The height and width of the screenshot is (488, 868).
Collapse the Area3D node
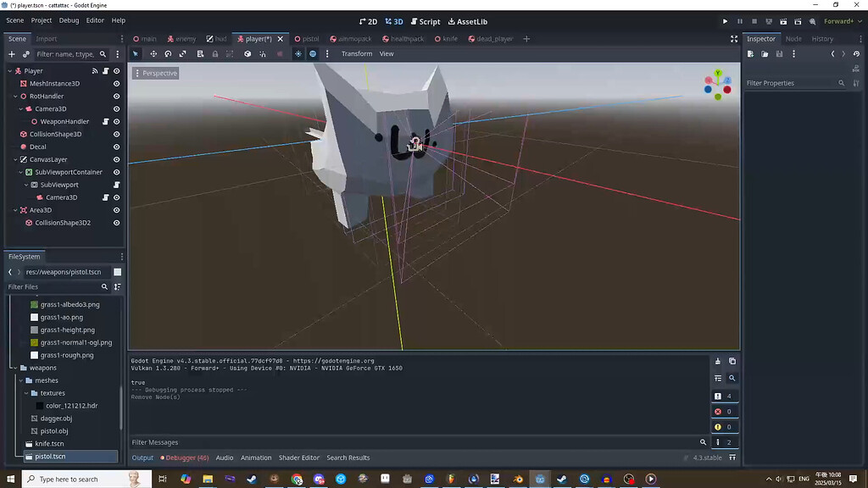15,210
